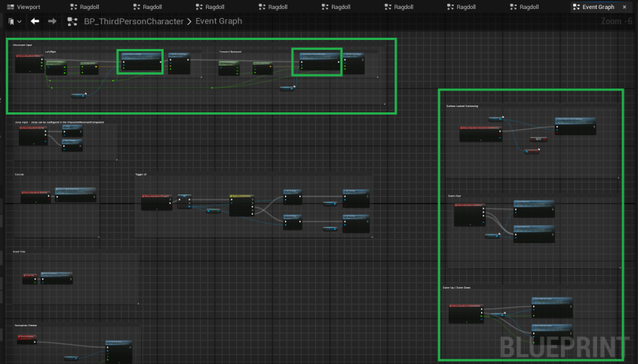Select the red input event node in Suicide group
The height and width of the screenshot is (364, 638).
tap(35, 197)
